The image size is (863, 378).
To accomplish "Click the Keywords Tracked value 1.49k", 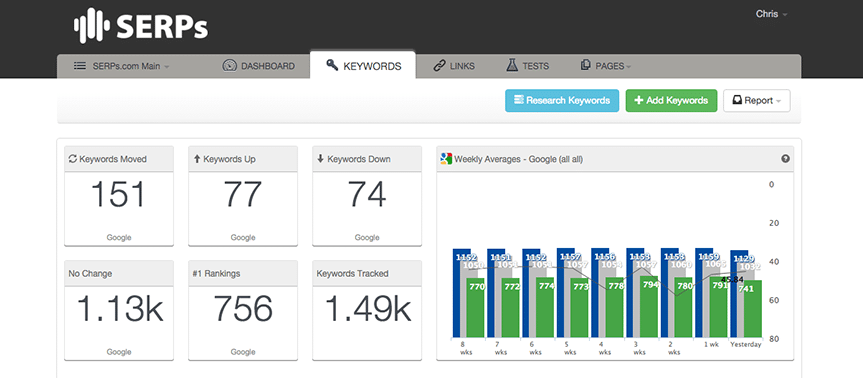I will [368, 309].
